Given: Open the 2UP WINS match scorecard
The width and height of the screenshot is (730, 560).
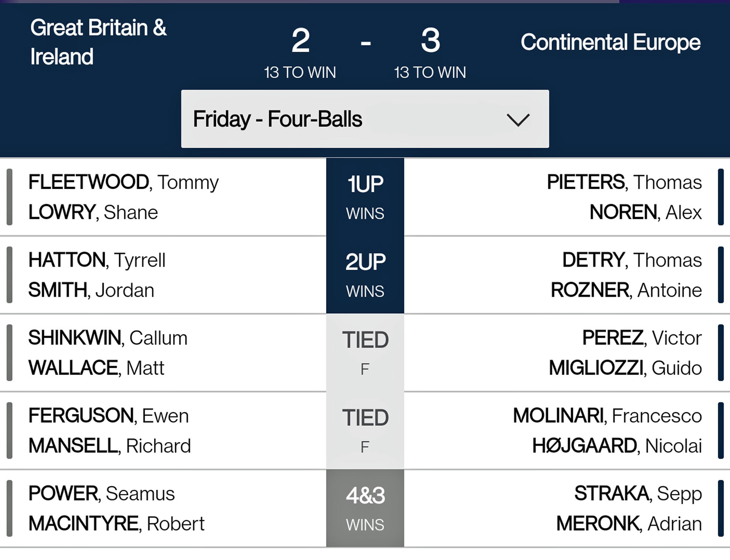Looking at the screenshot, I should tap(365, 275).
